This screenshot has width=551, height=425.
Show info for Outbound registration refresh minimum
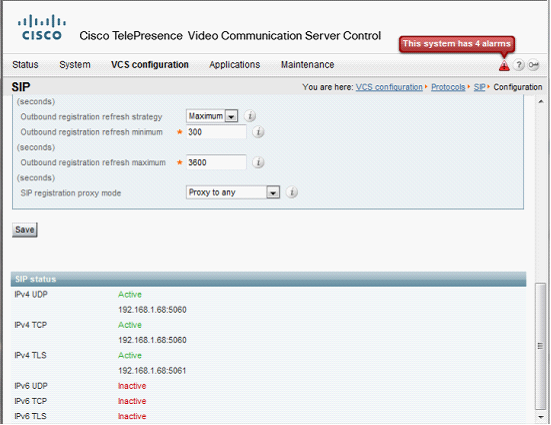click(258, 132)
